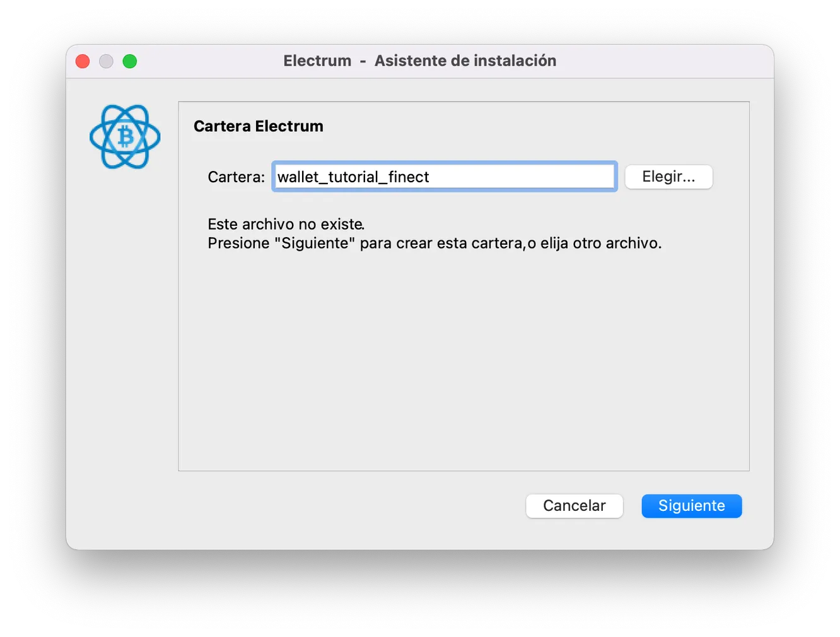
Task: Close the window with the red button
Action: (83, 61)
